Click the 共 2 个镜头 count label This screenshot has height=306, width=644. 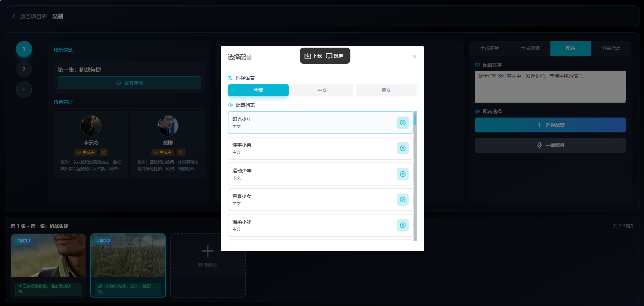[623, 226]
